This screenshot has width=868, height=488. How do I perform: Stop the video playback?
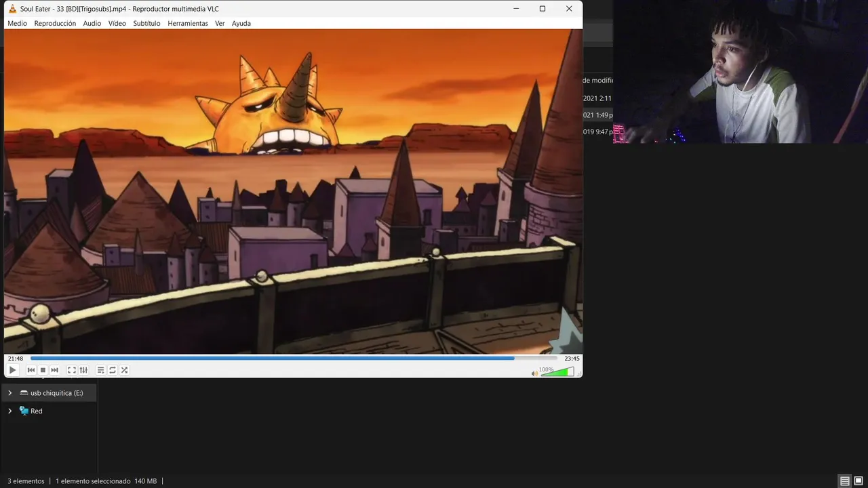point(43,370)
